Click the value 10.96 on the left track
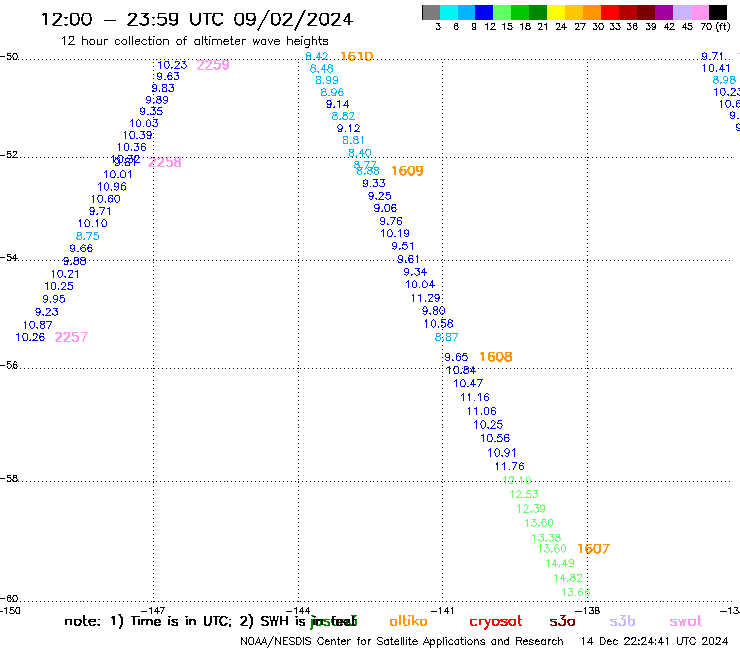 (x=112, y=186)
